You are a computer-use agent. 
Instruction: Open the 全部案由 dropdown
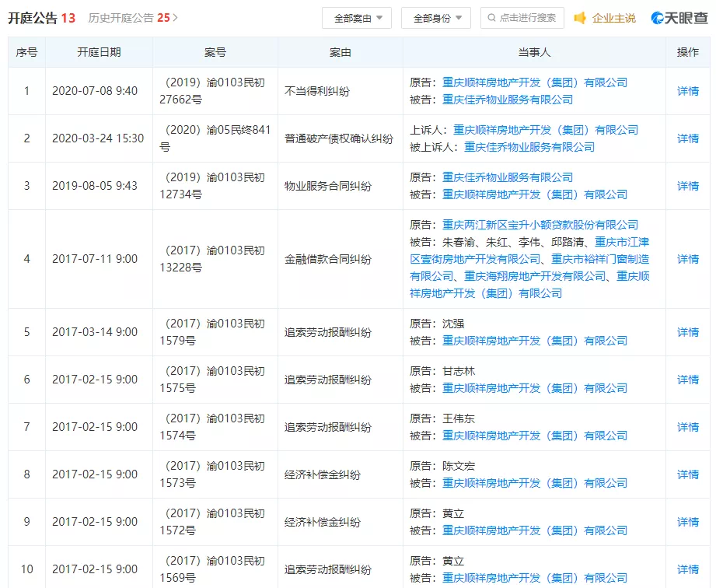pyautogui.click(x=357, y=18)
